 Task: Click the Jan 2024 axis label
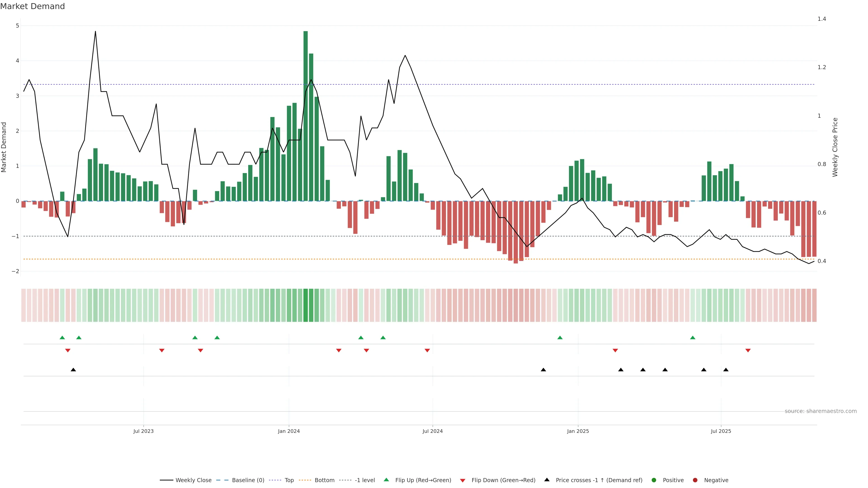pos(289,431)
